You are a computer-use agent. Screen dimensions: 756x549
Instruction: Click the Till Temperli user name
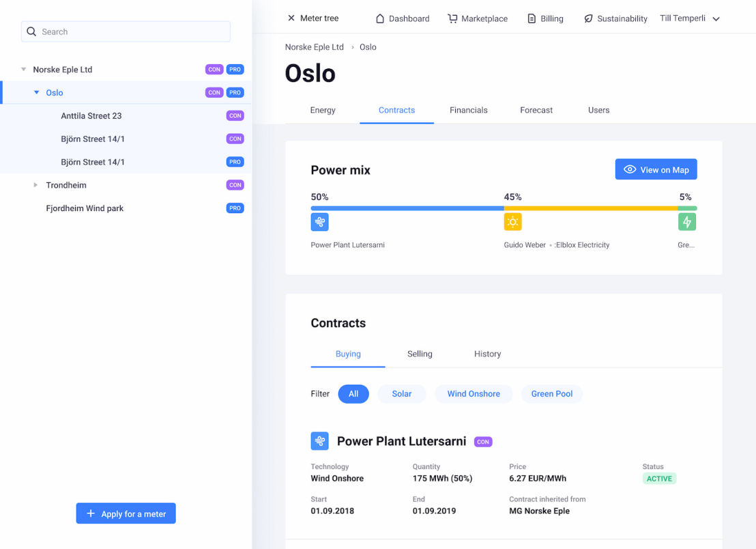pos(682,18)
